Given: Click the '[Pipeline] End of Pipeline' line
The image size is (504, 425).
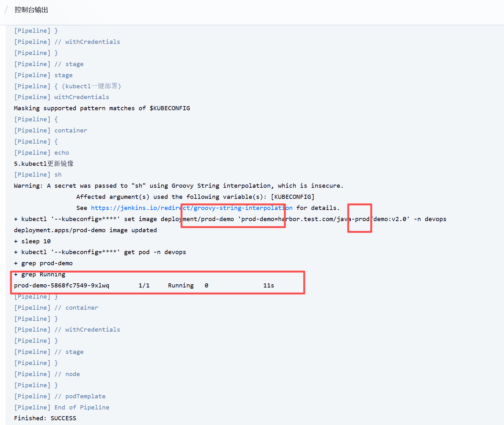Looking at the screenshot, I should (x=61, y=408).
